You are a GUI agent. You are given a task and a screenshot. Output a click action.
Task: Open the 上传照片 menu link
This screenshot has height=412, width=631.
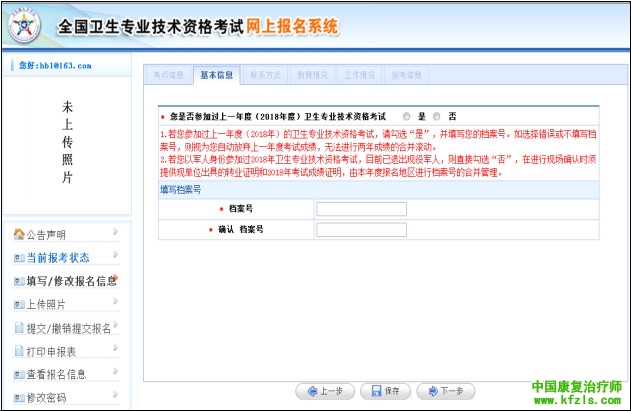(x=46, y=305)
